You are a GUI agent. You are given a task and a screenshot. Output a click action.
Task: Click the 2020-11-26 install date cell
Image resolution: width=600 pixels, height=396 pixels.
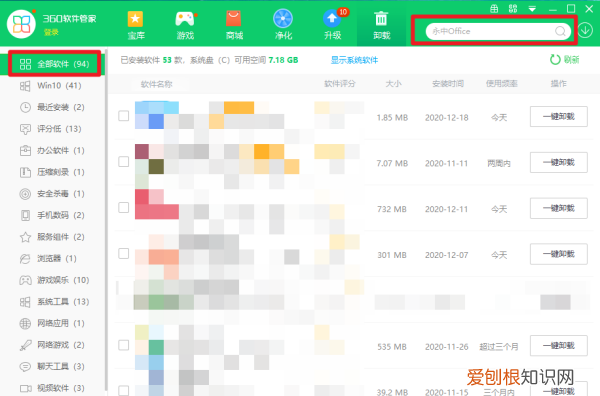447,347
